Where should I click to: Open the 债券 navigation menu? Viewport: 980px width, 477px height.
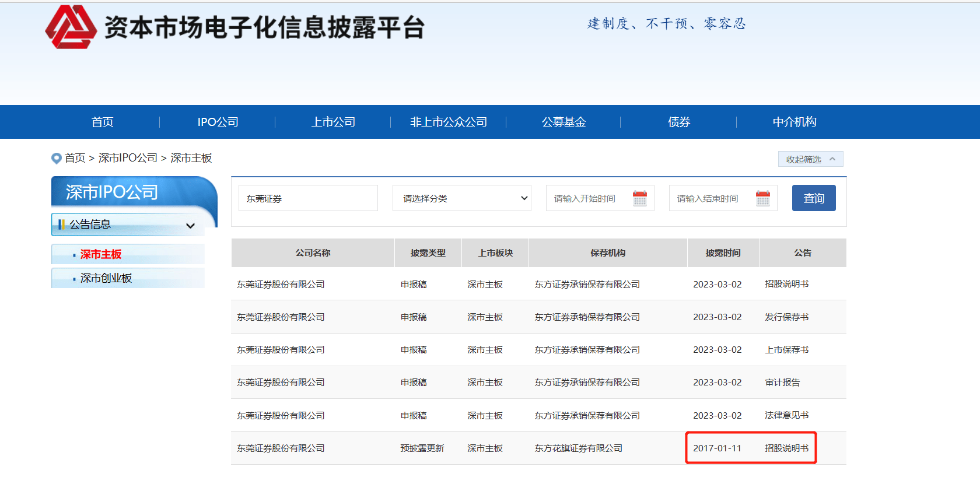679,122
